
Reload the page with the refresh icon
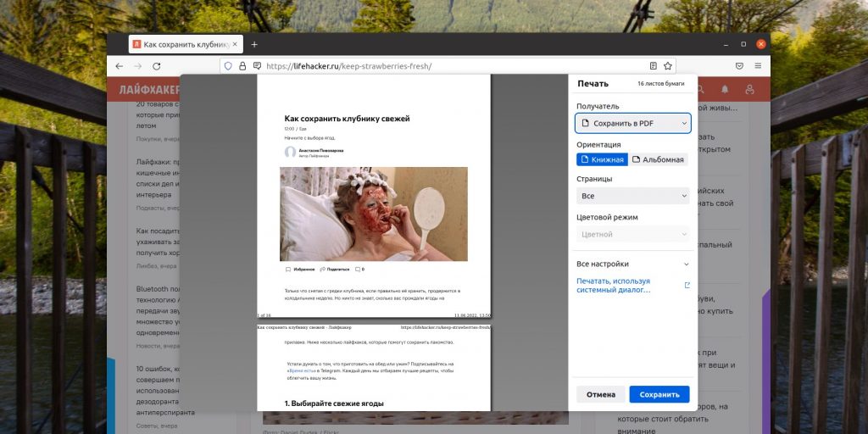point(157,66)
